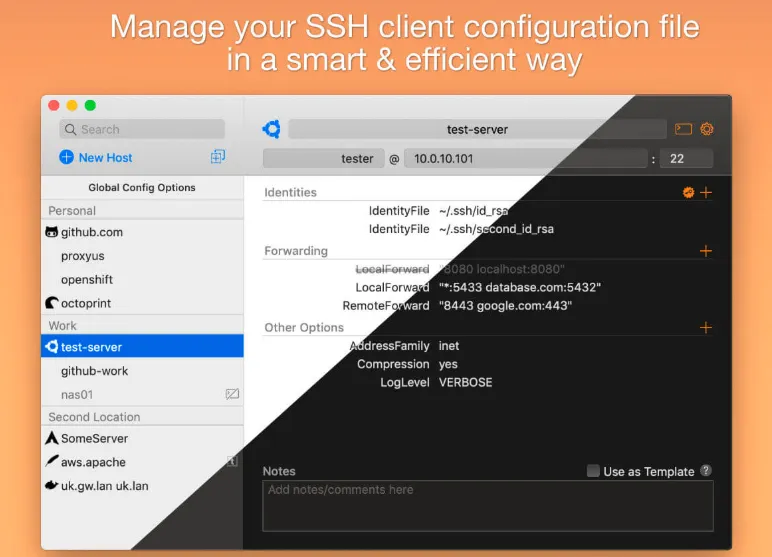Click LocalForward value *:5433 database.com:5432
Viewport: 772px width, 557px height.
coord(520,287)
